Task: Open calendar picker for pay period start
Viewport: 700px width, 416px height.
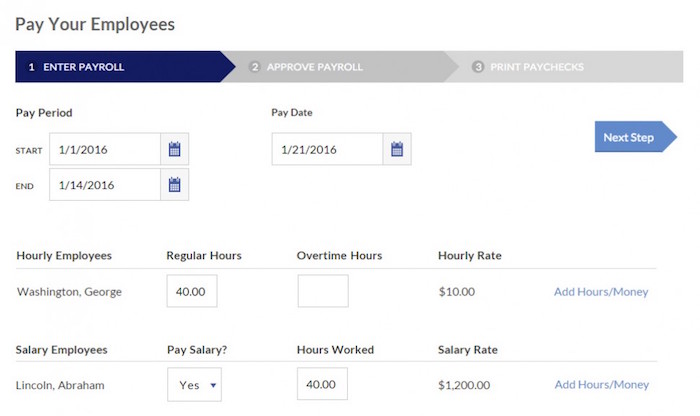Action: click(x=174, y=150)
